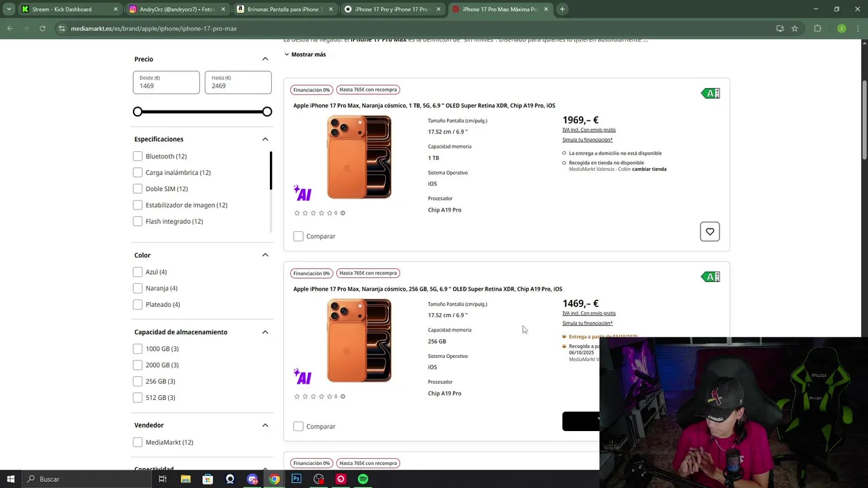Open the browser extensions menu
This screenshot has height=488, width=868.
tap(817, 28)
